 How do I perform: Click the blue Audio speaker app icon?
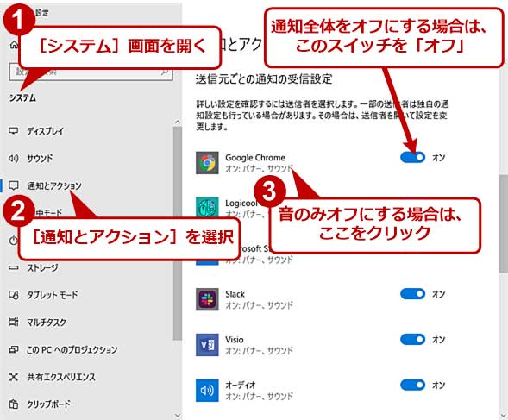tap(207, 391)
